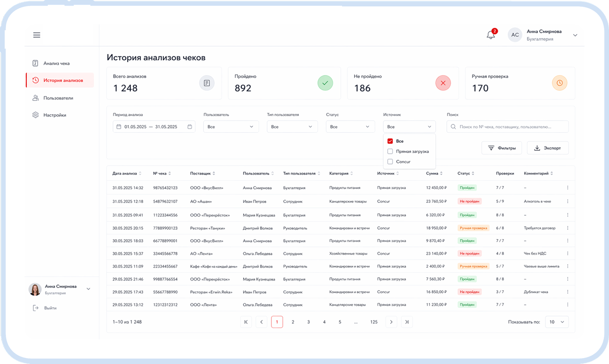
Task: Open the hamburger menu icon
Action: click(37, 35)
